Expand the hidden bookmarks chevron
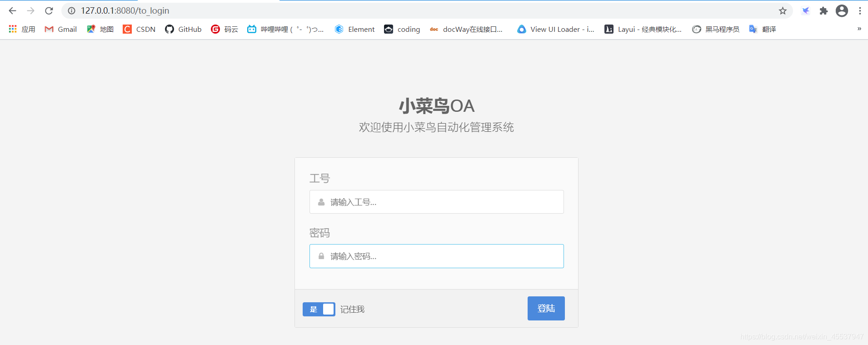868x345 pixels. pos(859,29)
